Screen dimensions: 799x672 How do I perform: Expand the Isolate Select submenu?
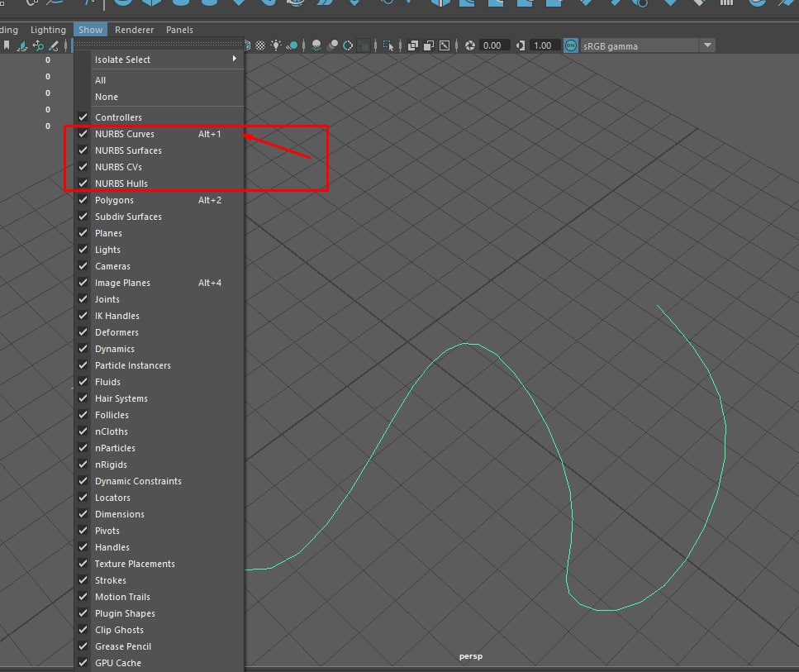pos(159,60)
